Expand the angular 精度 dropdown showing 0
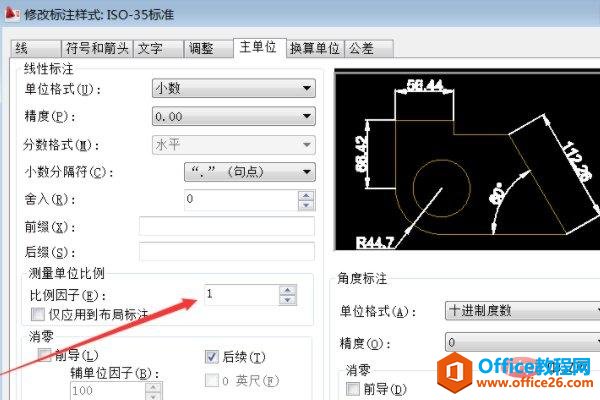Viewport: 600px width, 400px height. tap(522, 342)
